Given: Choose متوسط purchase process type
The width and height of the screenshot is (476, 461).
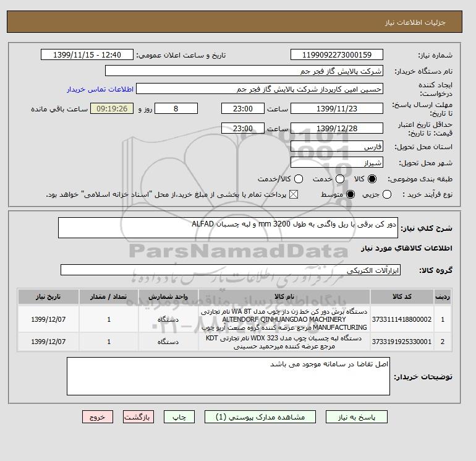Looking at the screenshot, I should point(351,194).
